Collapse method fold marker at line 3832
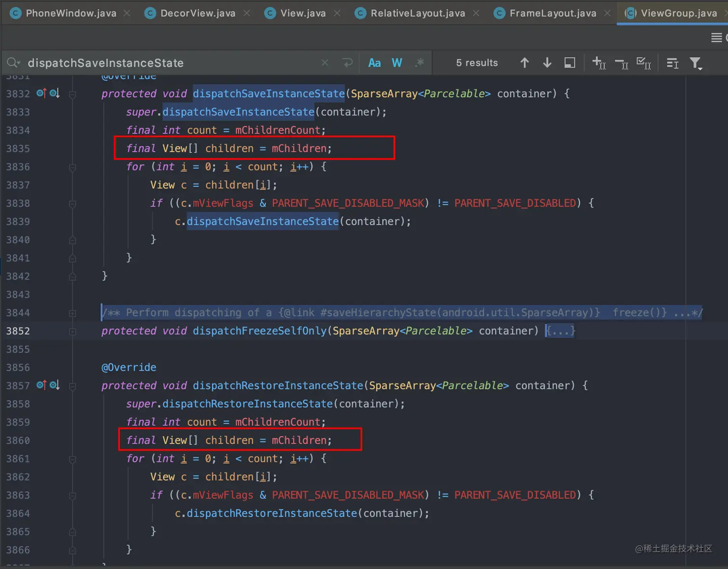Screen dimensions: 728x569 72,94
